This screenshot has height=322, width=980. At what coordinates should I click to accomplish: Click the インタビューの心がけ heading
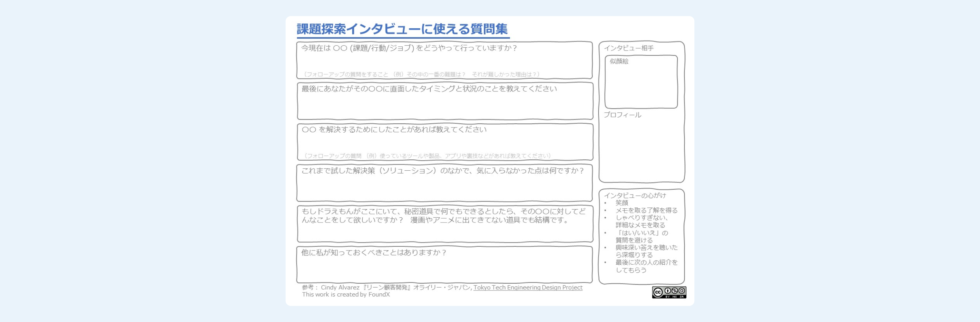[x=635, y=195]
